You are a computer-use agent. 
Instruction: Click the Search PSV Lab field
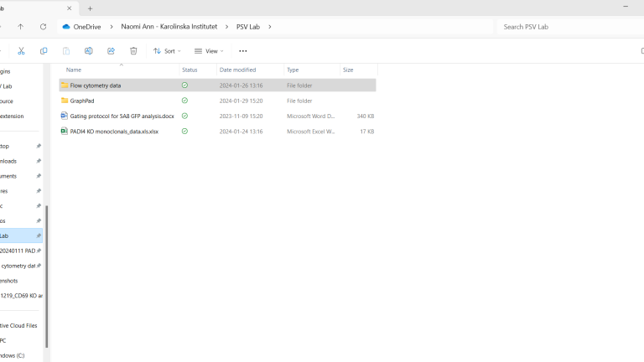click(570, 27)
